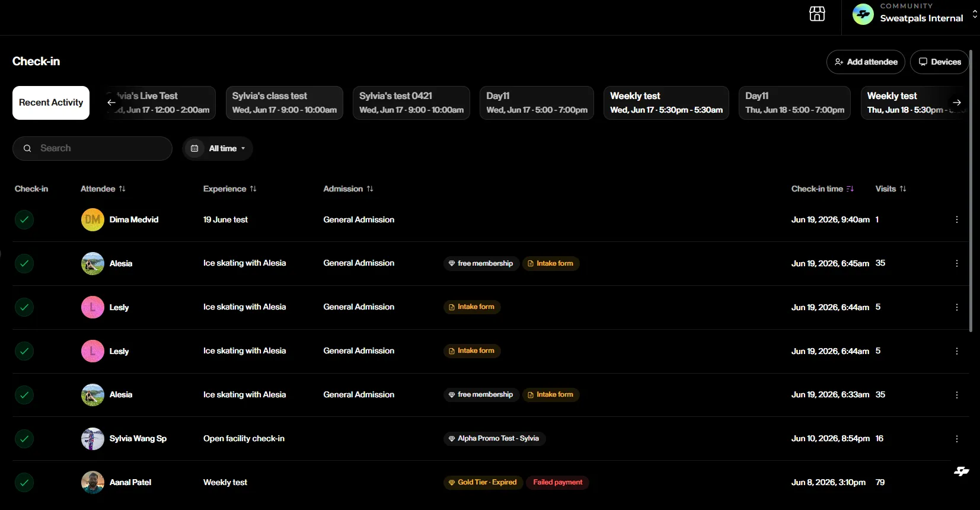Click Alpha Promo Test - Sylvia tag
This screenshot has height=510, width=980.
click(x=494, y=439)
